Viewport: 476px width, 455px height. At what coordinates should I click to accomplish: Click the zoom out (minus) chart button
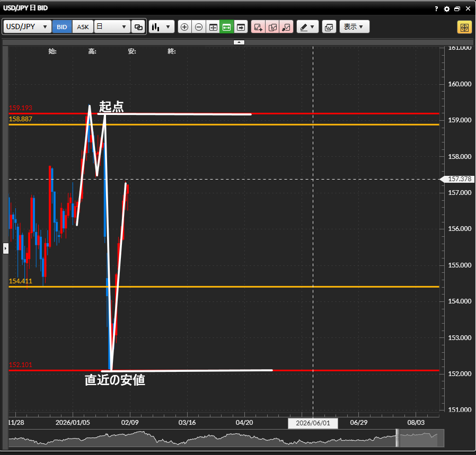[199, 27]
